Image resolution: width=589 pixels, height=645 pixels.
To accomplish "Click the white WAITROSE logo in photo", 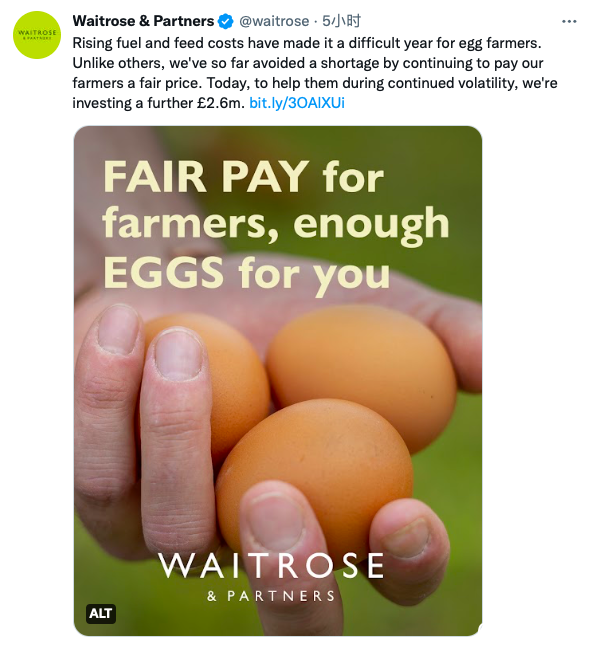I will 271,565.
